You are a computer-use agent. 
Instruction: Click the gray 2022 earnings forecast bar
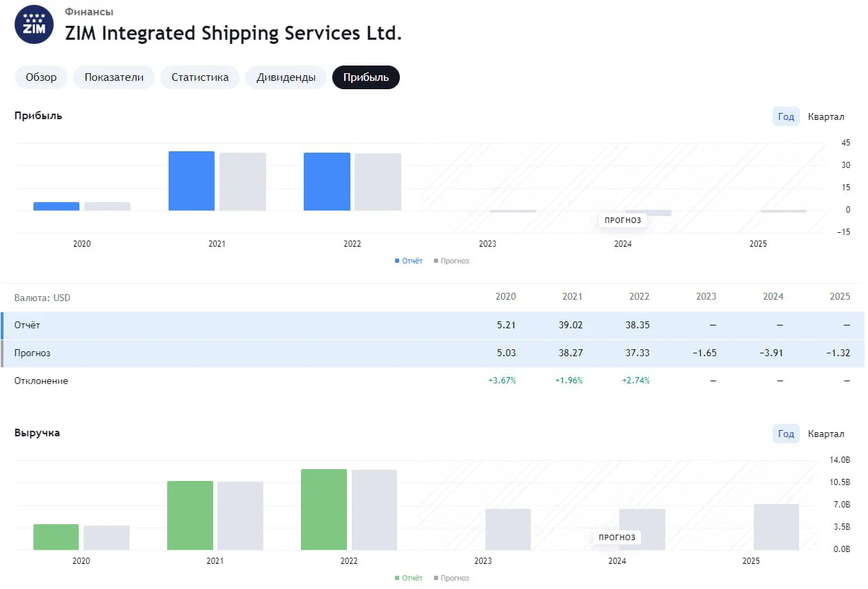[x=378, y=182]
